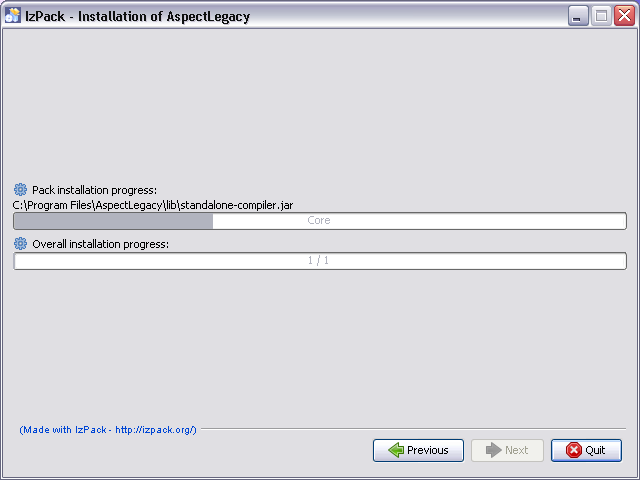Viewport: 640px width, 480px height.
Task: Select the Overall installation progress label
Action: (100, 244)
